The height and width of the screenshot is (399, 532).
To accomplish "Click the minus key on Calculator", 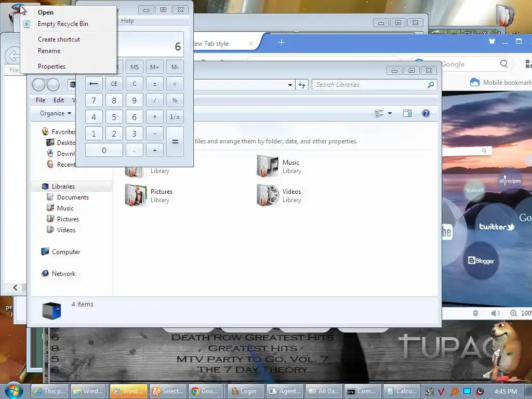I will [155, 134].
